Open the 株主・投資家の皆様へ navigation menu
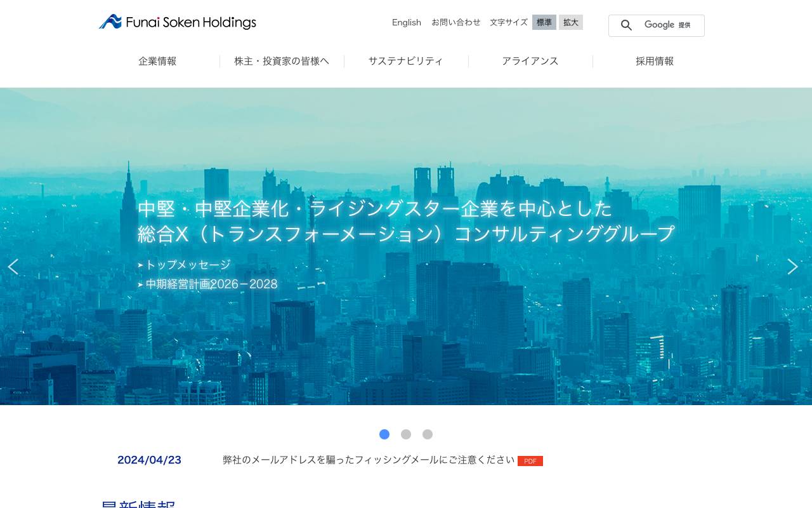Viewport: 812px width, 508px height. tap(281, 61)
